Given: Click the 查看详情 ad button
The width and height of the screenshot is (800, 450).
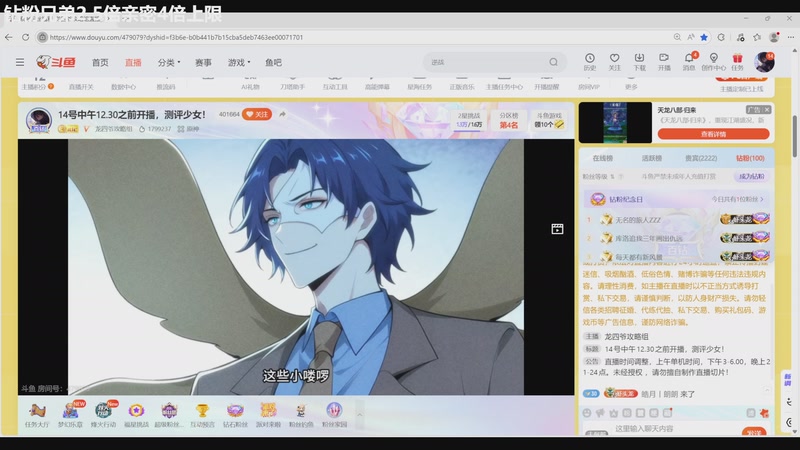Looking at the screenshot, I should pos(713,134).
